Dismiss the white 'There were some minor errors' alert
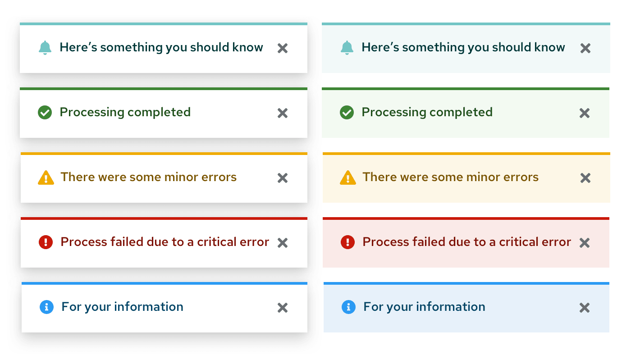The height and width of the screenshot is (364, 631). [x=283, y=178]
